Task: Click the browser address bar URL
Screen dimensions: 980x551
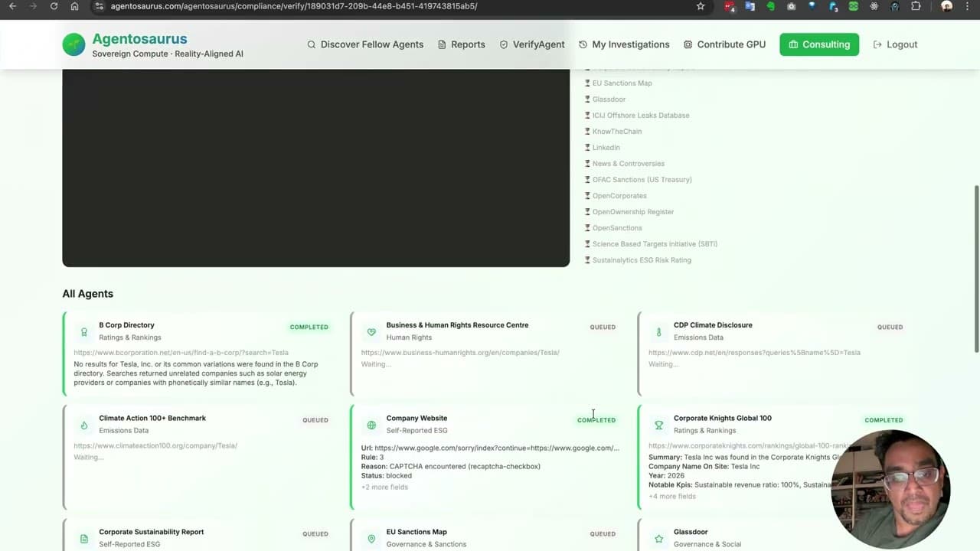Action: pos(294,6)
